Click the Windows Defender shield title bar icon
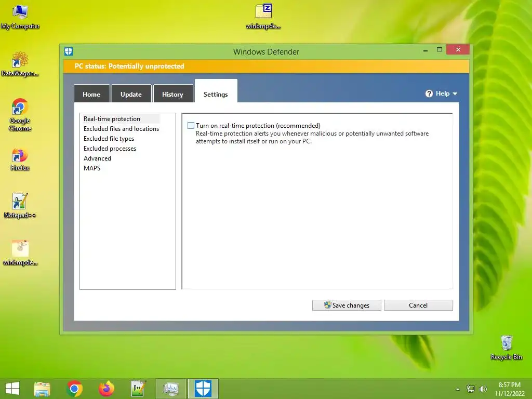 tap(69, 51)
